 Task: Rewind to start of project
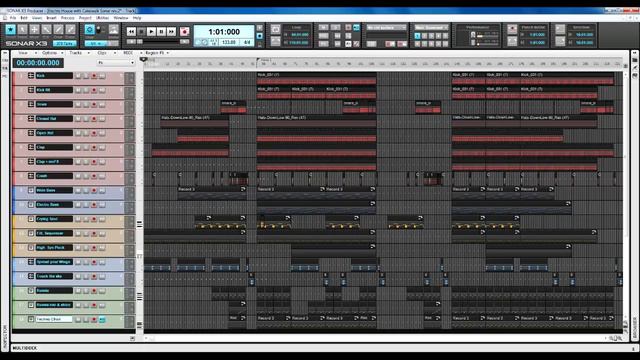pyautogui.click(x=131, y=31)
